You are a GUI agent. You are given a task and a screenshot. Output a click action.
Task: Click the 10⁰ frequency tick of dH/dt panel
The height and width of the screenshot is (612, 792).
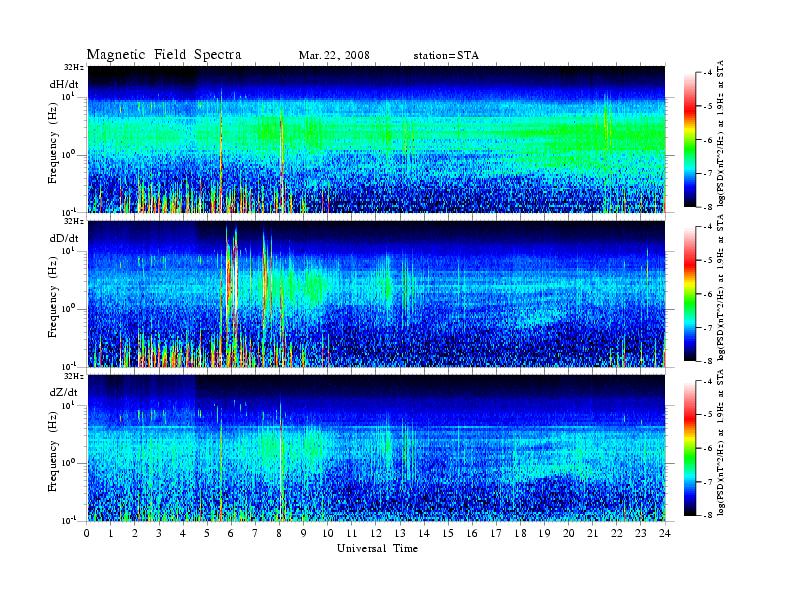coord(68,154)
